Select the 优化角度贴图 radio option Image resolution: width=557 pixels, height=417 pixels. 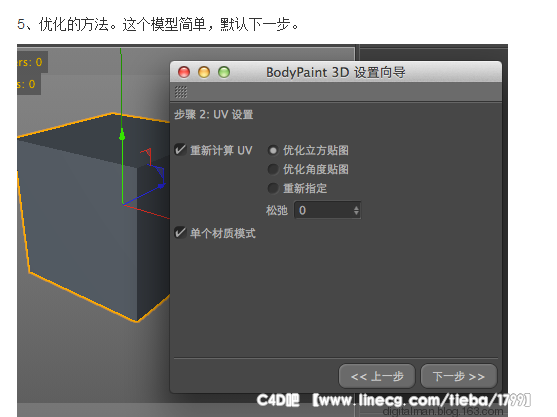pos(273,169)
